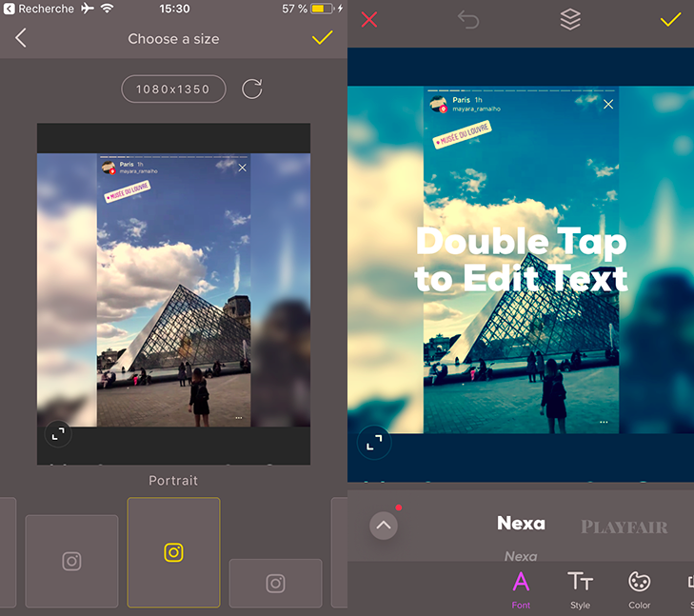The height and width of the screenshot is (616, 694).
Task: Select the Double Tap to Edit Text layer
Action: click(x=521, y=260)
